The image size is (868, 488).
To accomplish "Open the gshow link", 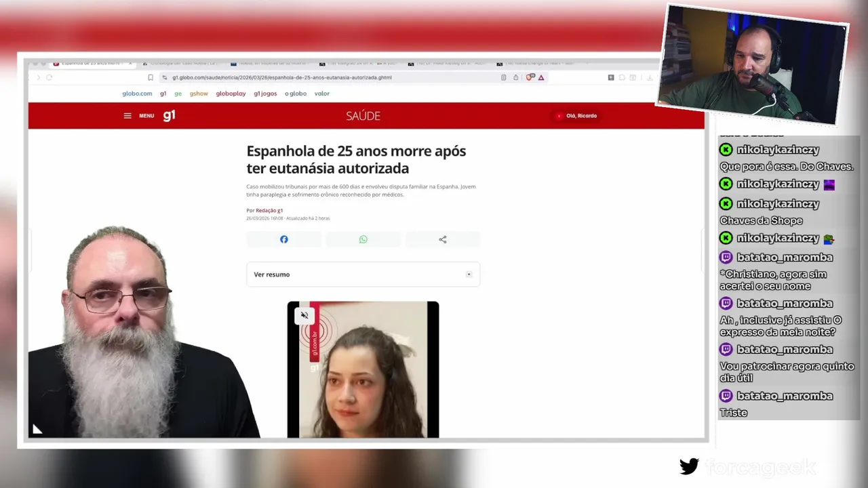I will click(x=199, y=94).
